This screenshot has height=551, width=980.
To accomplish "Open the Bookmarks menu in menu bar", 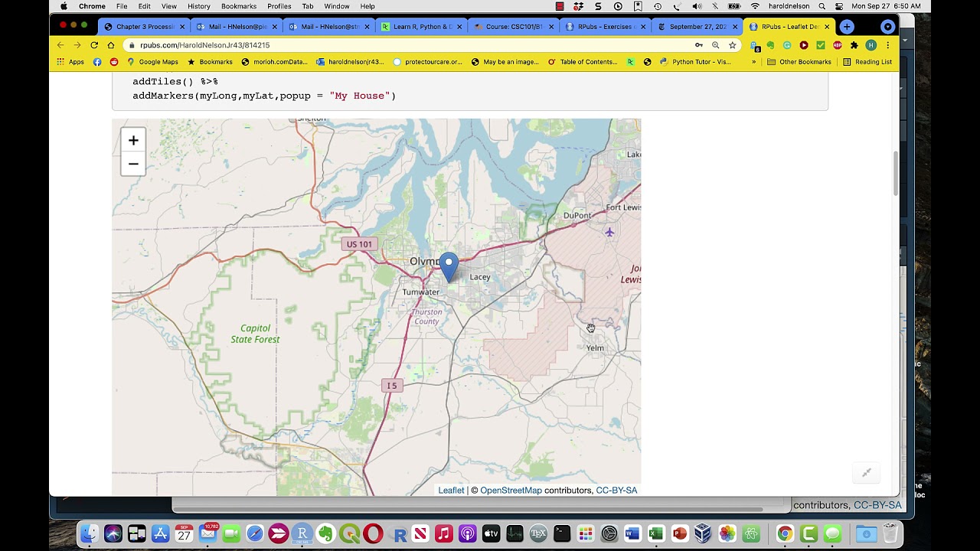I will (238, 6).
